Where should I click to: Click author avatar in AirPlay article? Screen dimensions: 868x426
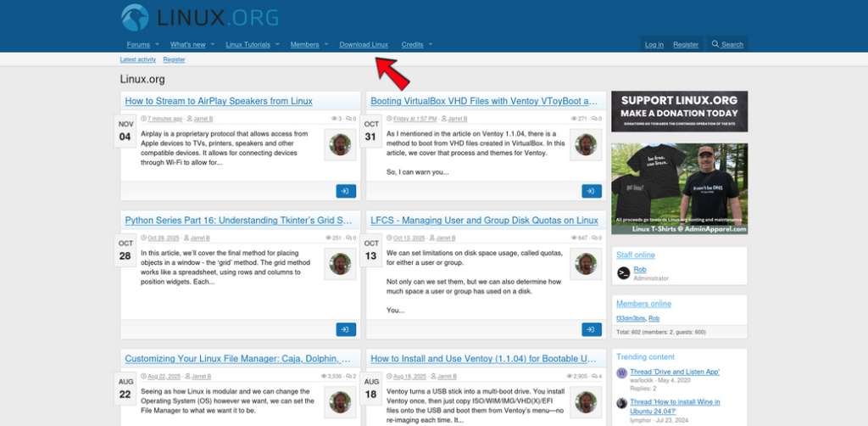tap(340, 145)
